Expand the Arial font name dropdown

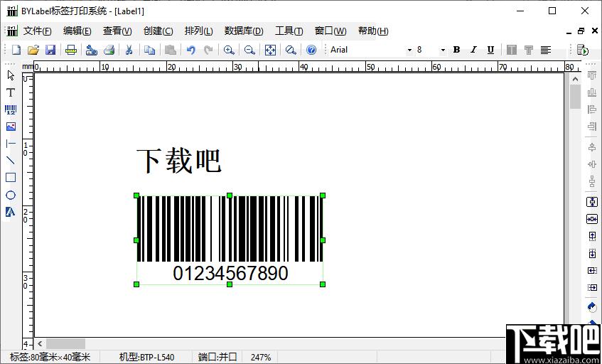click(x=409, y=50)
